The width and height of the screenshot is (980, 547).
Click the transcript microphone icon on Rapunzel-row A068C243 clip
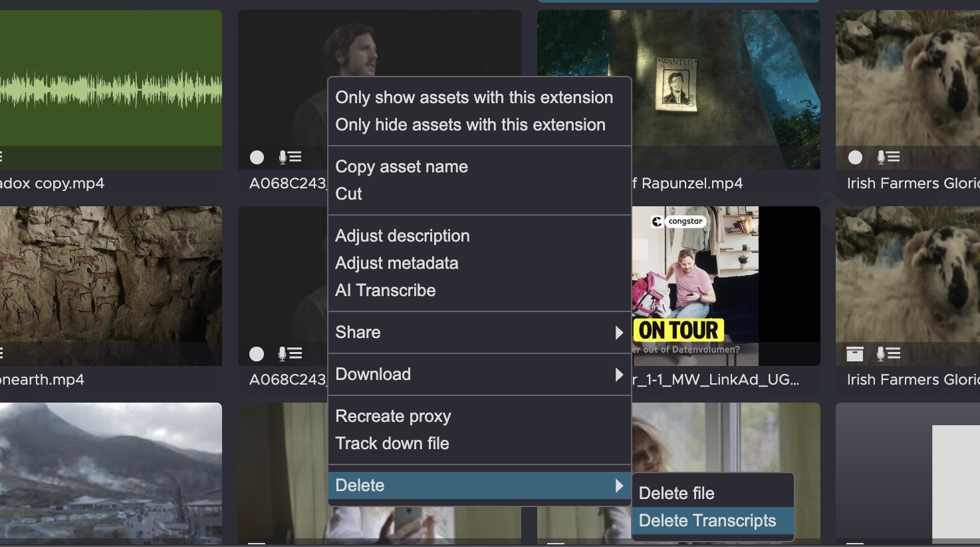pos(291,157)
